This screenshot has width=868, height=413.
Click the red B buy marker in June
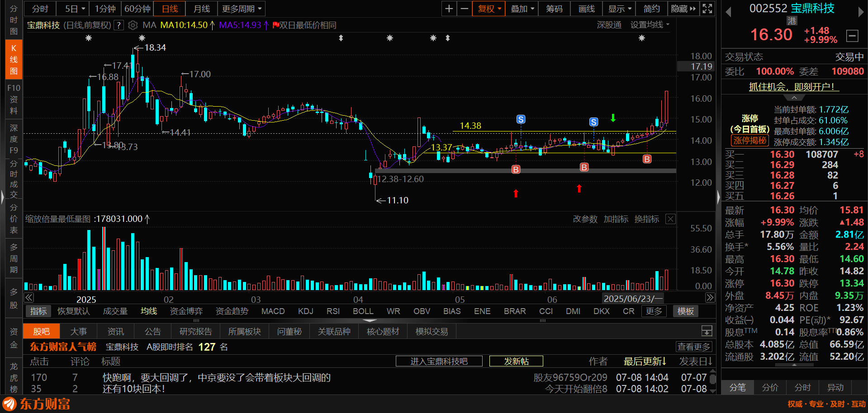584,167
